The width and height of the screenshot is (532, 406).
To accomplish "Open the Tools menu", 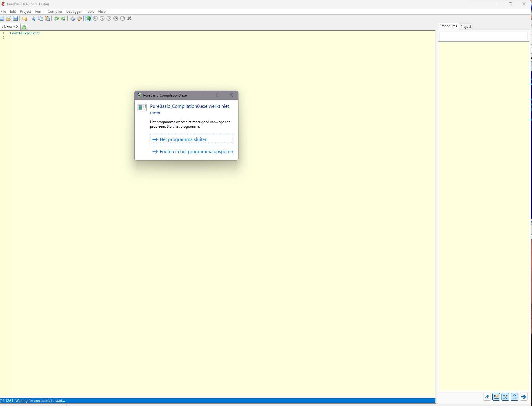I will click(x=90, y=12).
